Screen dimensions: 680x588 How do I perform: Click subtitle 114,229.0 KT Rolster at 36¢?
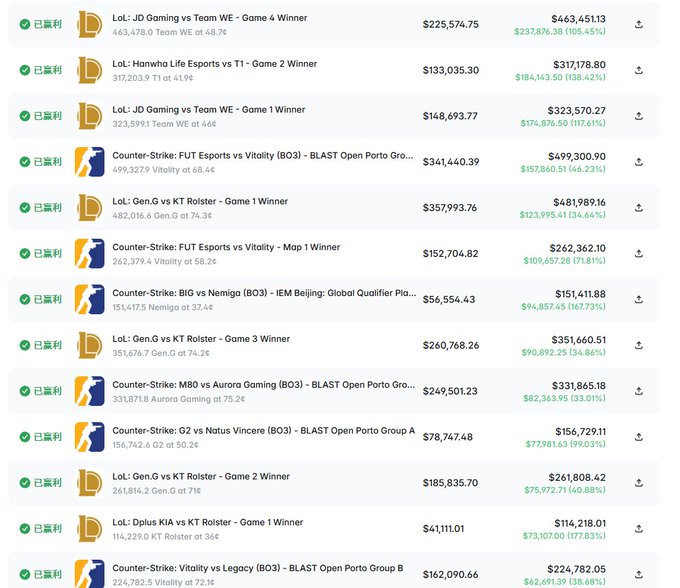[x=166, y=537]
